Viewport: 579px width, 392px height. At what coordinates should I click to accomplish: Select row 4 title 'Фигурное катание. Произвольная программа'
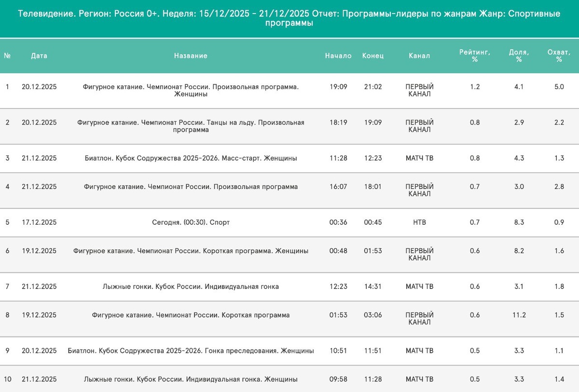(191, 187)
